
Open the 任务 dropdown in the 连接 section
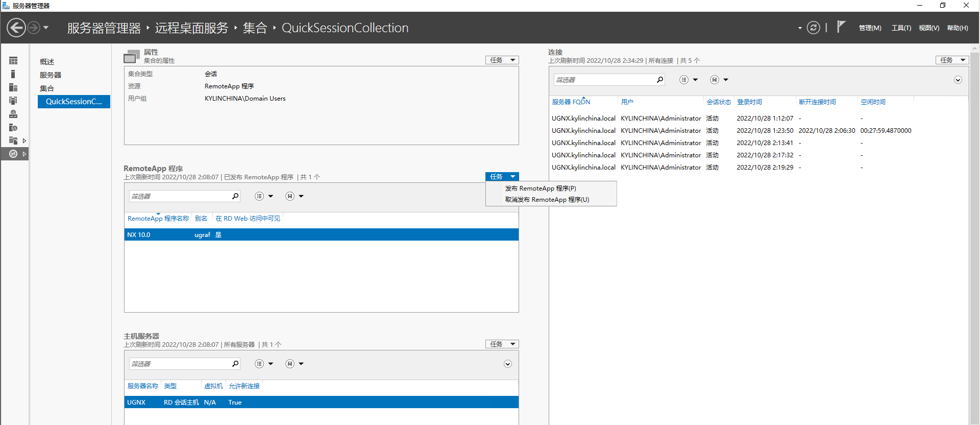point(952,60)
